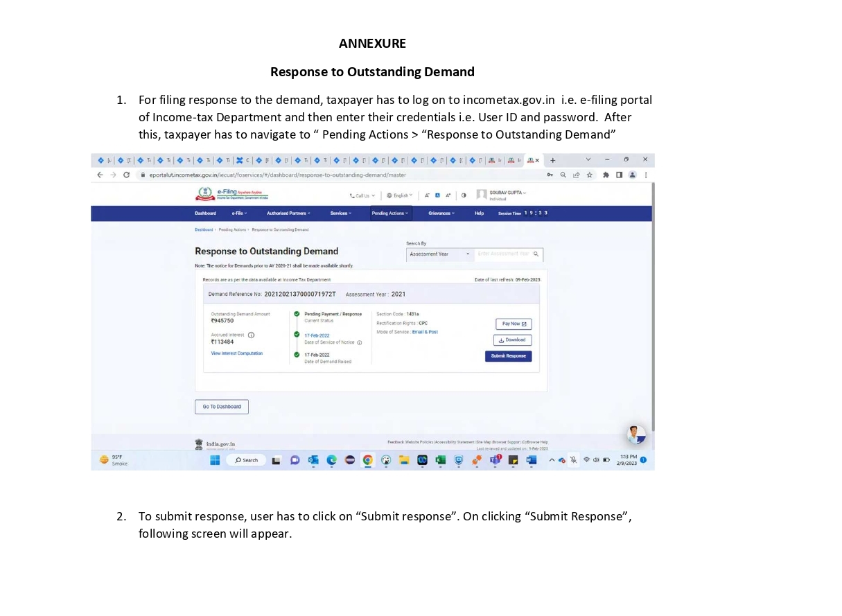
Task: Click the browser reload icon
Action: point(126,175)
